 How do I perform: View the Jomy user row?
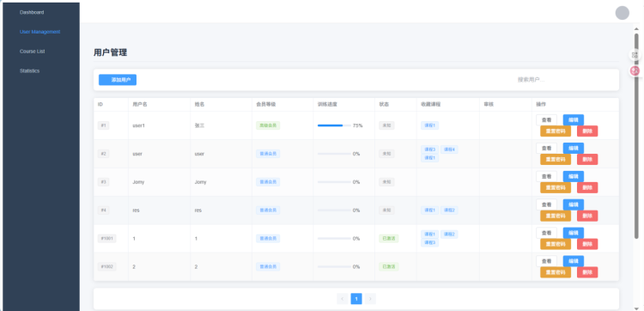coord(546,177)
